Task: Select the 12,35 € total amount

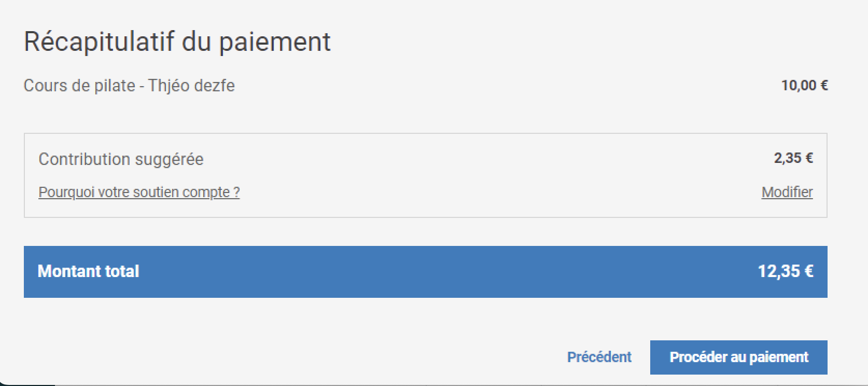Action: pyautogui.click(x=785, y=271)
